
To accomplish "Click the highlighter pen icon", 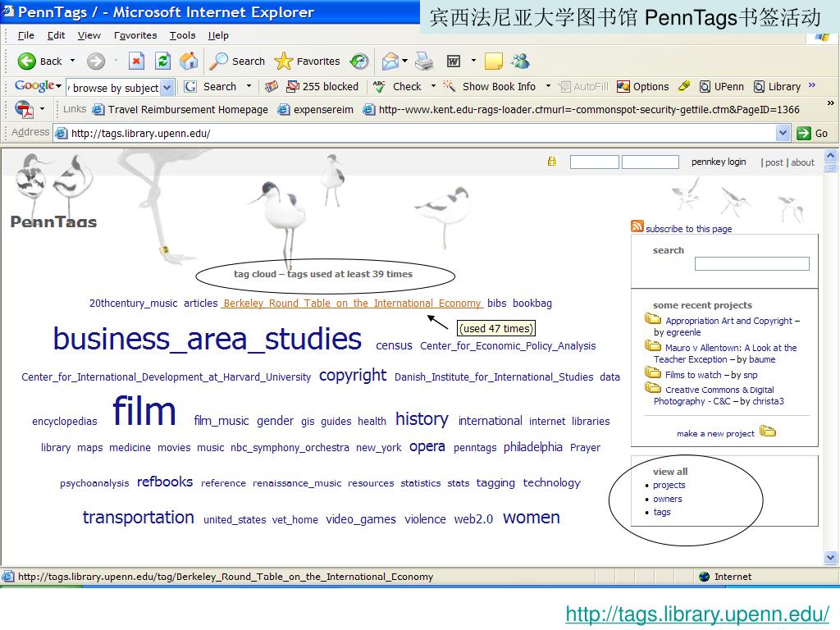I will pyautogui.click(x=684, y=85).
